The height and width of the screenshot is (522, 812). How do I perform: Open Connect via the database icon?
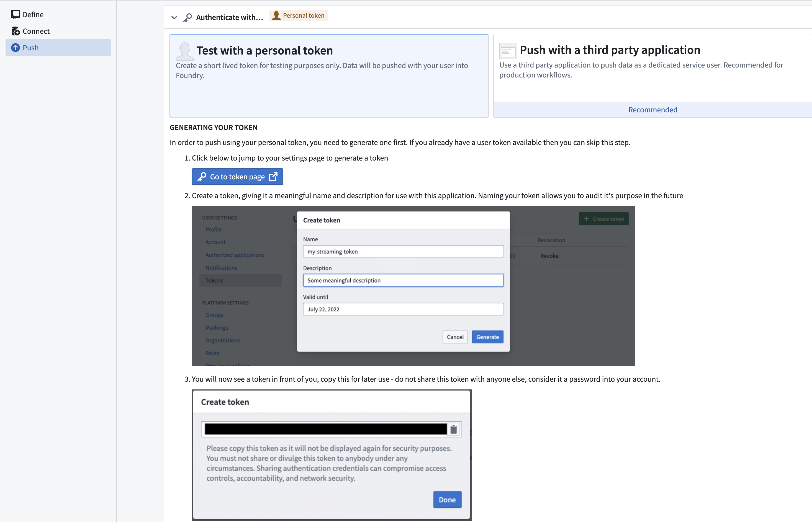coord(16,31)
